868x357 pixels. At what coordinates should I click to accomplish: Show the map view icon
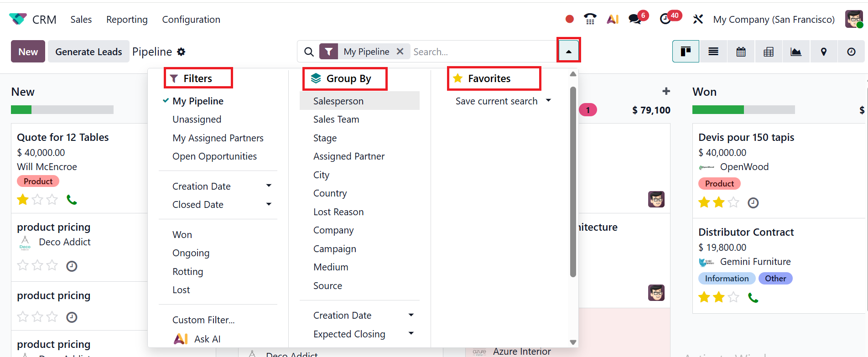point(823,52)
